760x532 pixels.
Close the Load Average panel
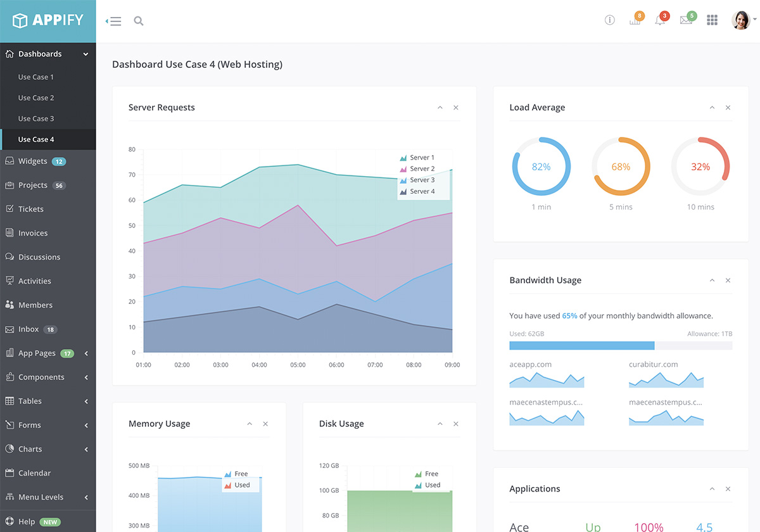point(728,108)
